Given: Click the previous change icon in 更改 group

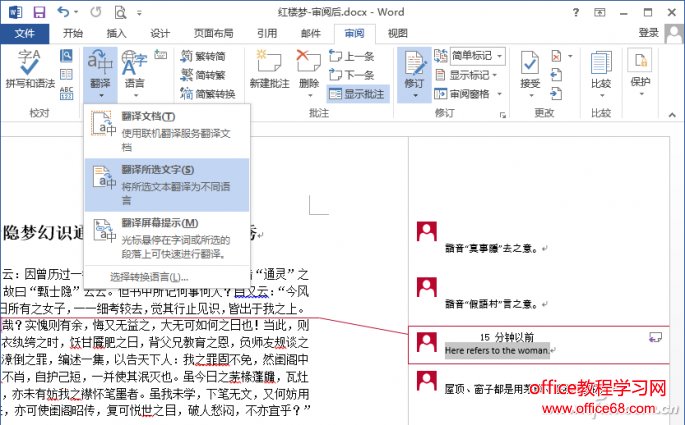Looking at the screenshot, I should click(x=556, y=75).
